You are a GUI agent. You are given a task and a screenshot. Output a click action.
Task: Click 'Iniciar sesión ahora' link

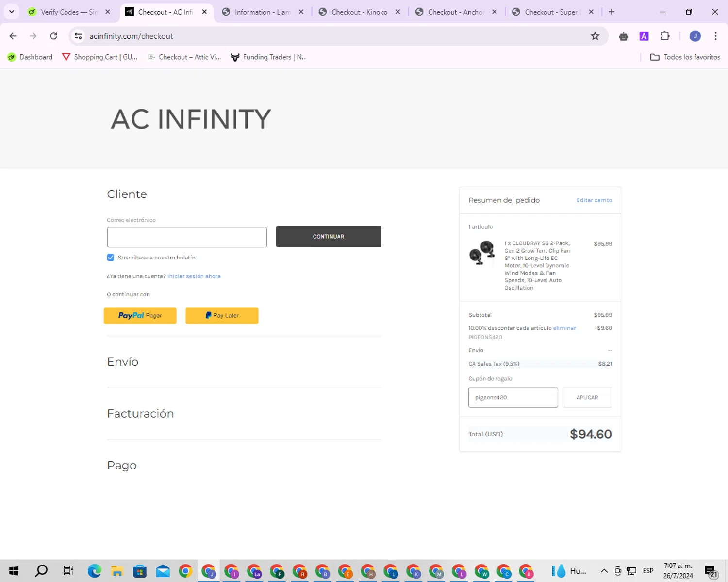pyautogui.click(x=194, y=276)
